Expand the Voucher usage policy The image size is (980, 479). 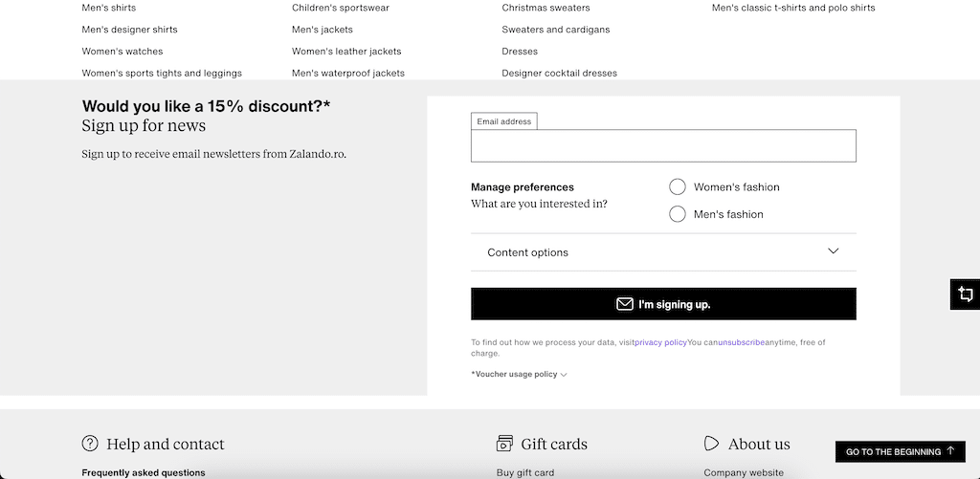(519, 375)
